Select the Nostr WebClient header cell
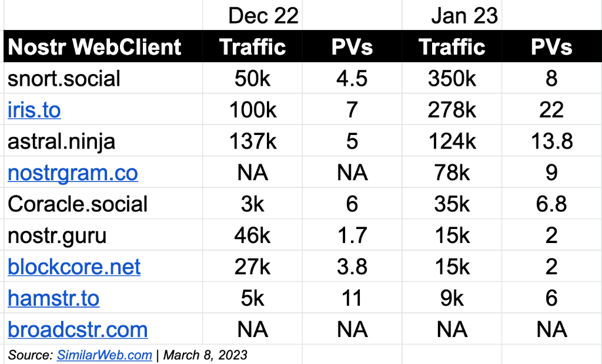This screenshot has width=602, height=364. coord(95,47)
